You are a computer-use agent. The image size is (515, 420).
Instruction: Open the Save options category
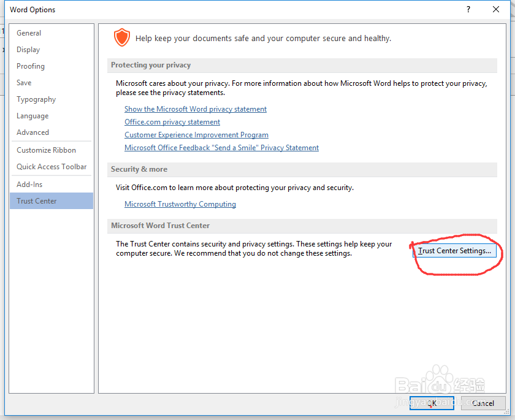pos(51,82)
